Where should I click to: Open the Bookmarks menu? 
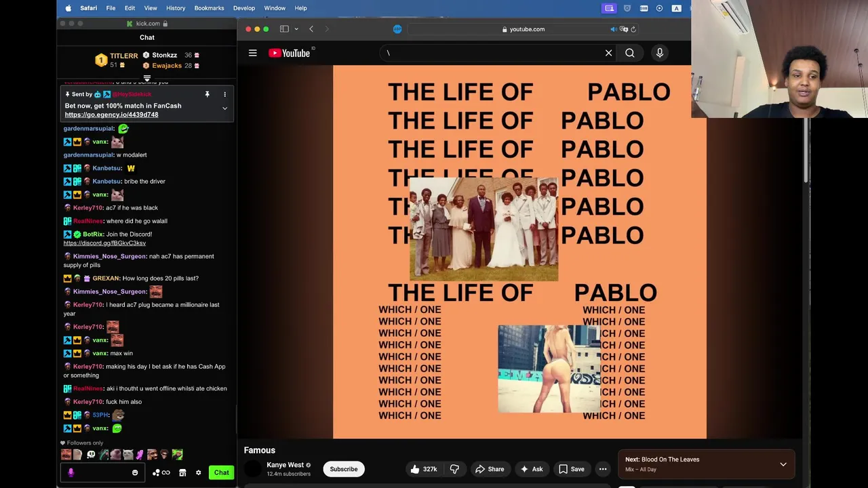[x=209, y=8]
